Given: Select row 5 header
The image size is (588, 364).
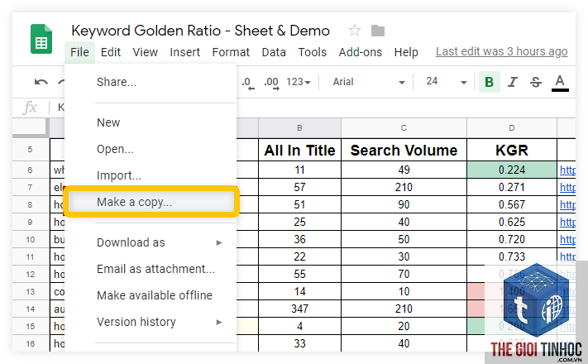Looking at the screenshot, I should tap(31, 150).
